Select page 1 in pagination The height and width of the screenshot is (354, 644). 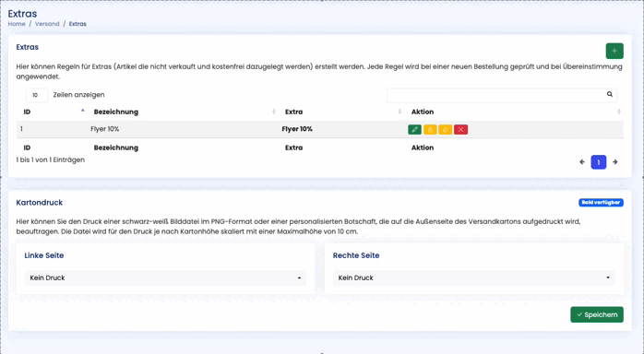(x=599, y=162)
